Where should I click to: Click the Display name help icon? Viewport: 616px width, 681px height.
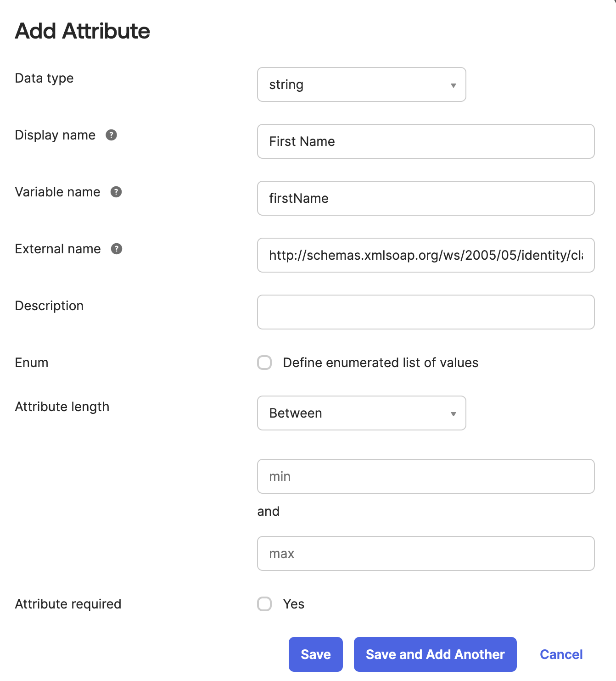click(112, 135)
